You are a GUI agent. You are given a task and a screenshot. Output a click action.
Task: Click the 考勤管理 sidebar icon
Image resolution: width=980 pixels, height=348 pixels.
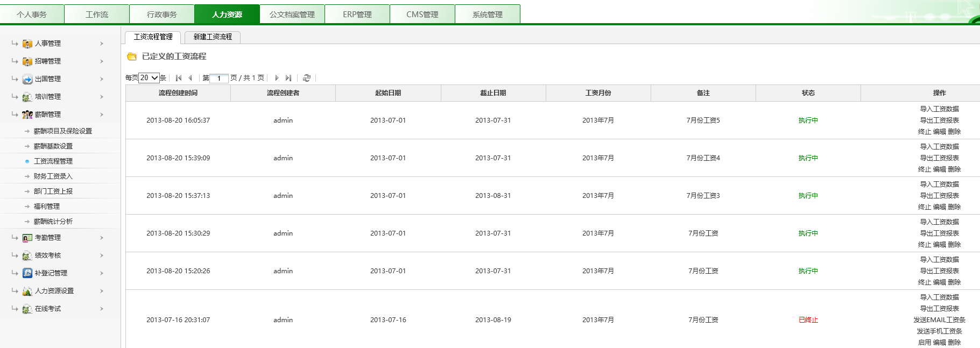click(27, 238)
